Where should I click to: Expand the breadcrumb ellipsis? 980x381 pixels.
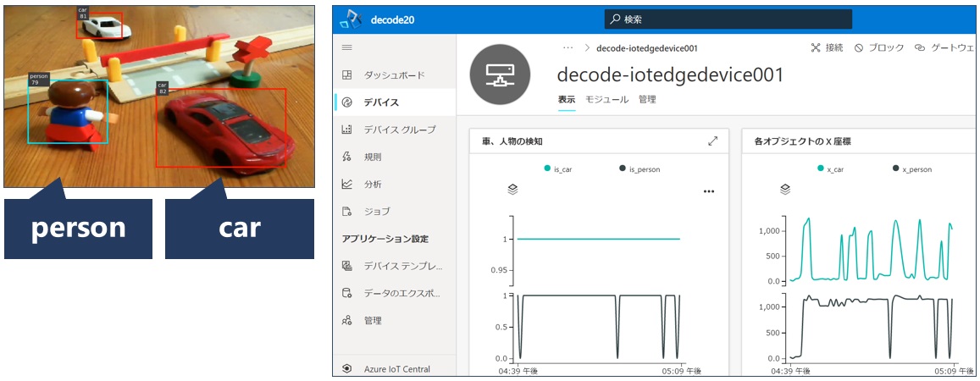[568, 47]
